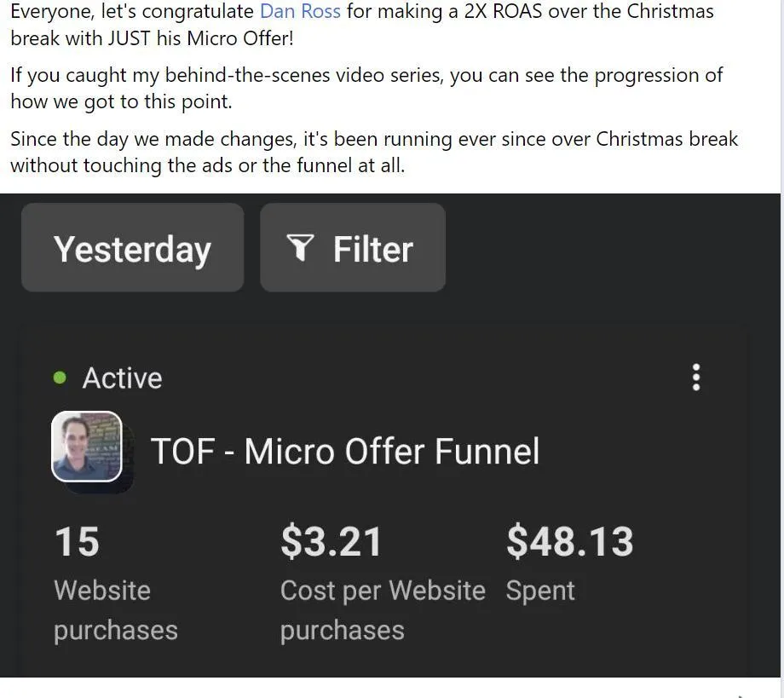Select the Website purchases metric label
The image size is (784, 698).
[x=115, y=610]
